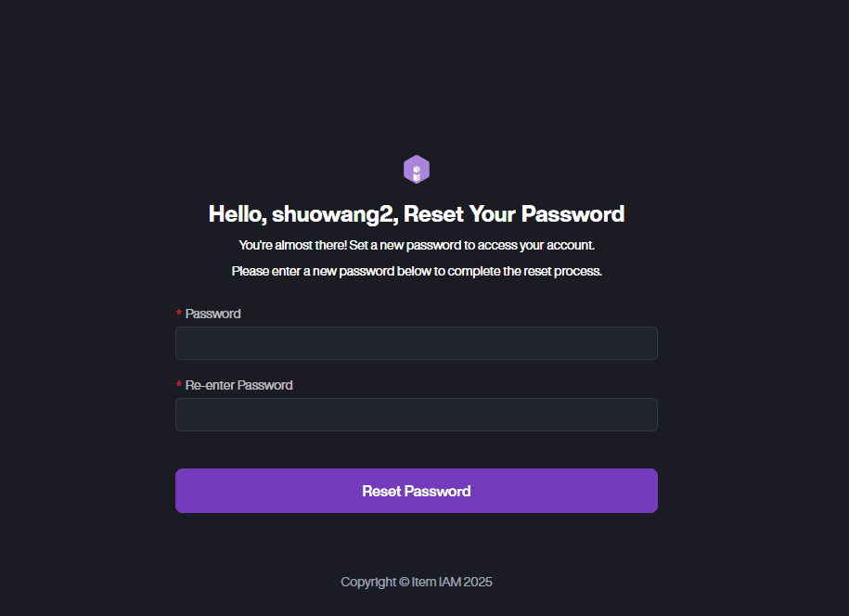Click the word "Hello" in the heading
Image resolution: width=849 pixels, height=616 pixels.
(236, 214)
